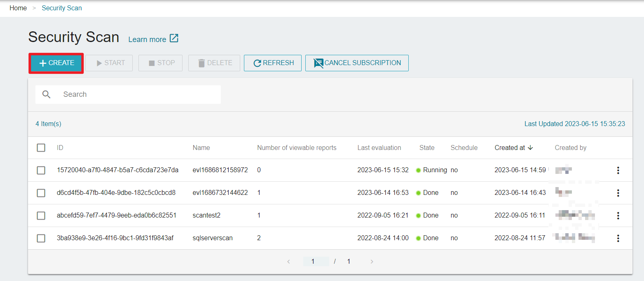Viewport: 644px width, 281px height.
Task: Click ID d6cd4f5b-47fb-404e-9dbe-182c5c0cbcd8
Action: [116, 193]
